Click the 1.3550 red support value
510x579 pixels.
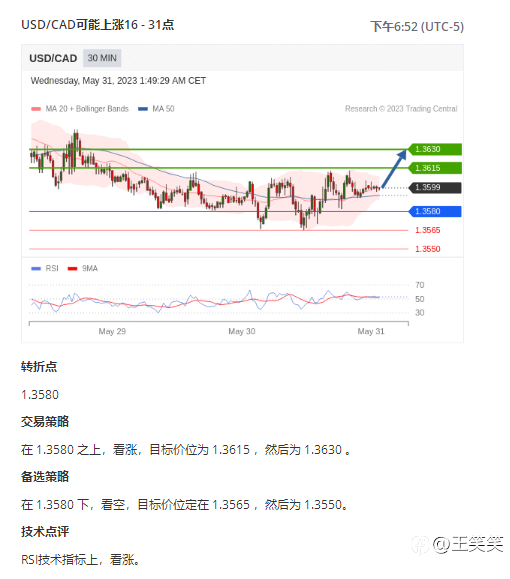pos(428,249)
